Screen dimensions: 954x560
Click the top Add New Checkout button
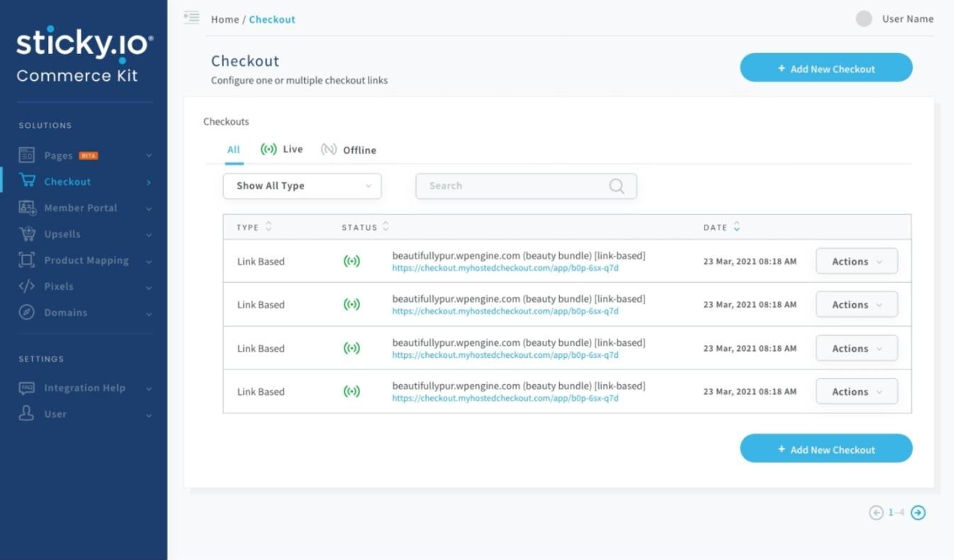tap(826, 68)
